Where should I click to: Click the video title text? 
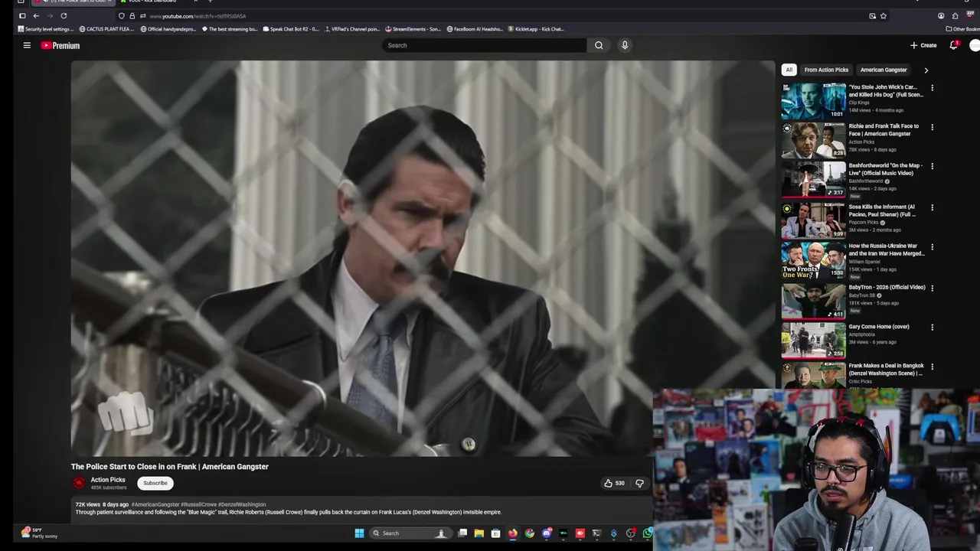coord(170,466)
